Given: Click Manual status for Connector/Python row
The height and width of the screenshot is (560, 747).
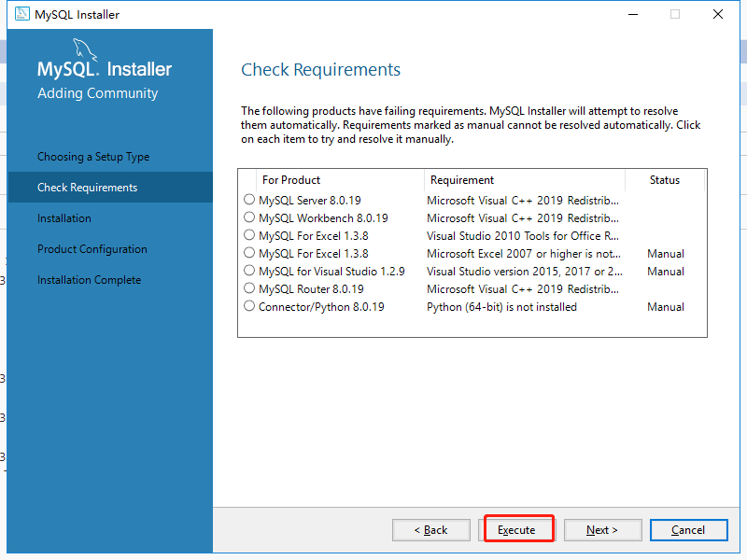Looking at the screenshot, I should 666,307.
